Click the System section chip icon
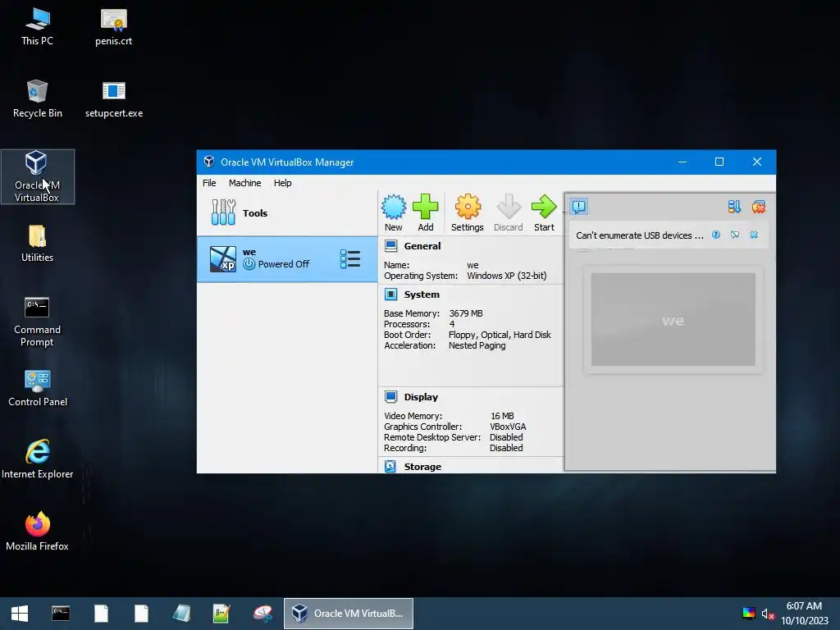 coord(391,294)
